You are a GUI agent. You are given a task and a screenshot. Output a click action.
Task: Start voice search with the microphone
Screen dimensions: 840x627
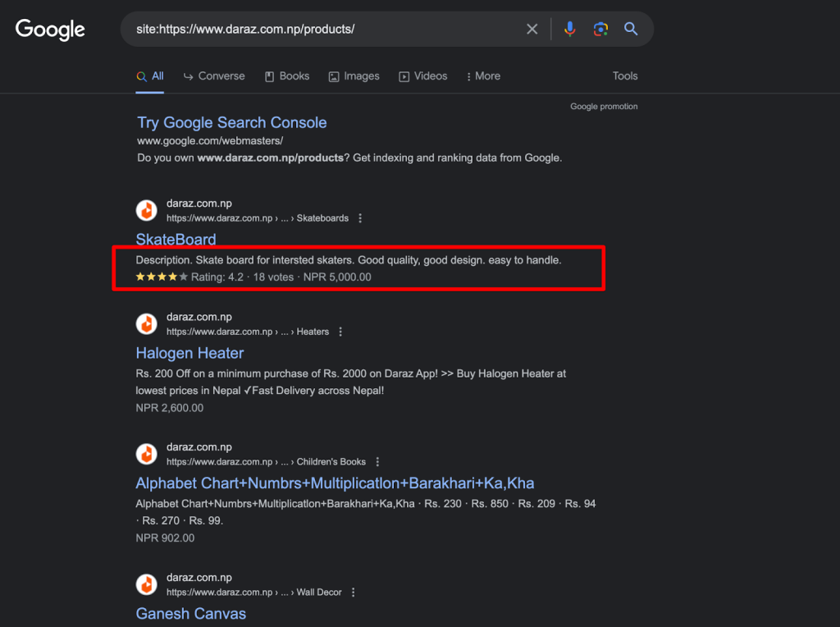[x=570, y=30]
